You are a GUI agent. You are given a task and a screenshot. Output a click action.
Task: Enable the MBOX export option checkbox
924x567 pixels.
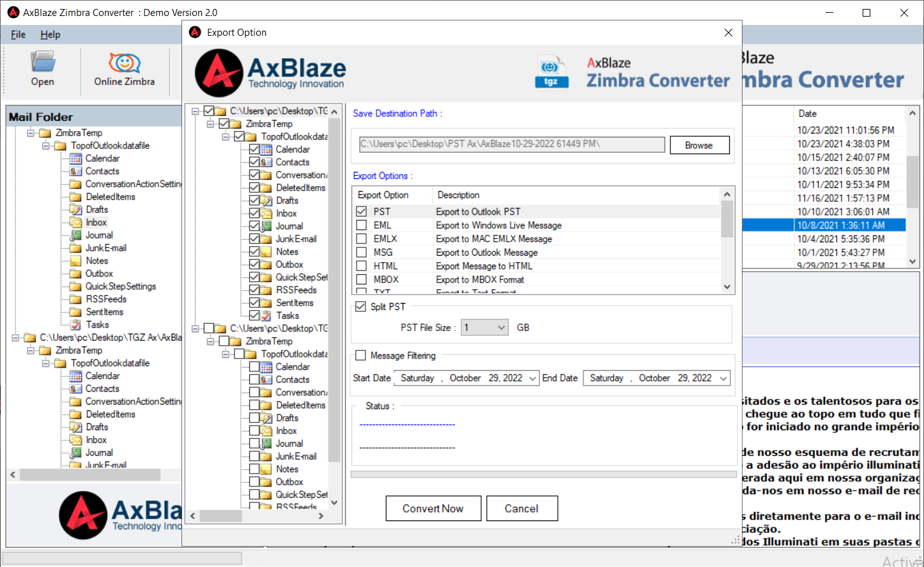(x=362, y=279)
